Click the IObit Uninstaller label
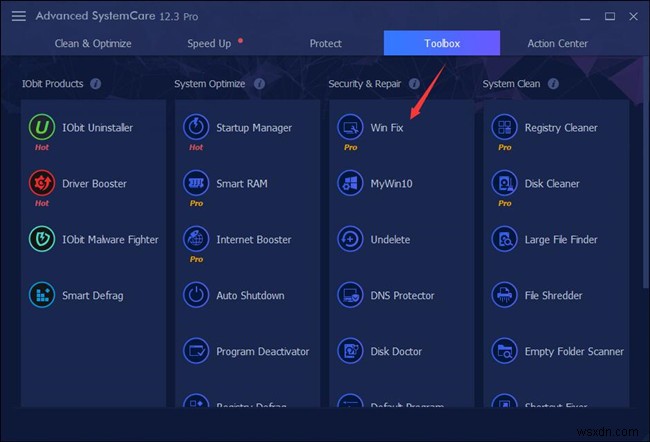 tap(97, 127)
